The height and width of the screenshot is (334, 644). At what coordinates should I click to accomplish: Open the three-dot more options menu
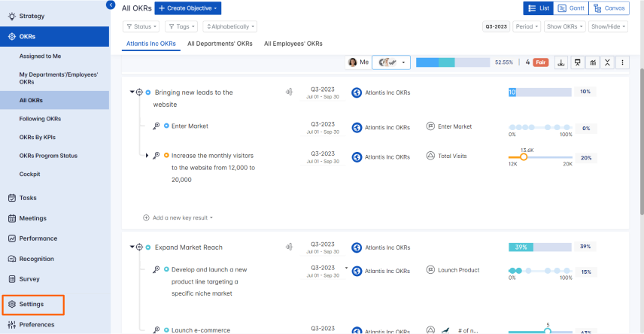[623, 62]
